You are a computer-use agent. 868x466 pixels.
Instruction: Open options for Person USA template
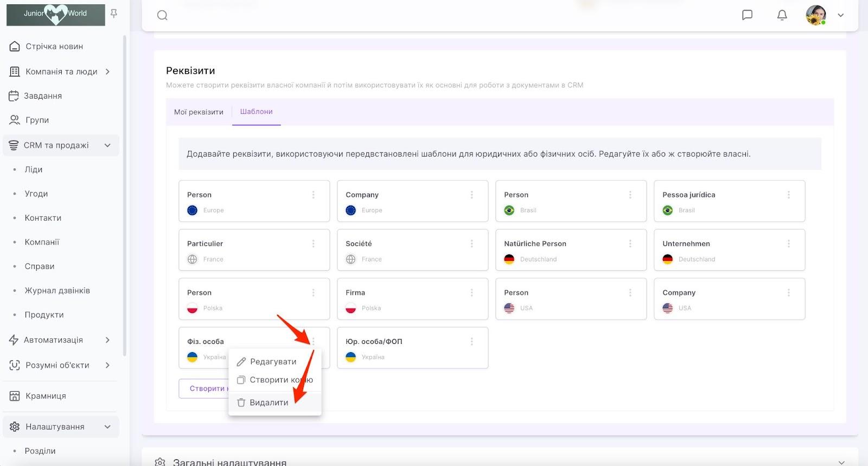pos(630,292)
